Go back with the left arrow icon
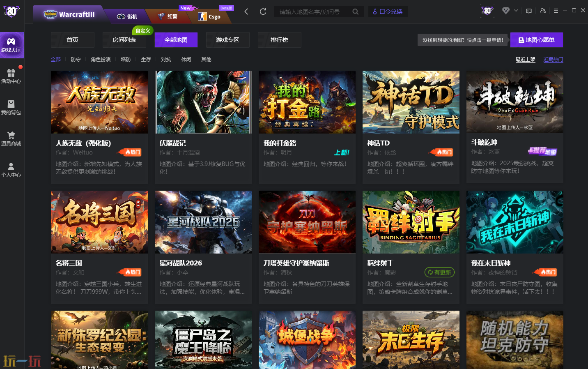The image size is (588, 369). point(246,12)
